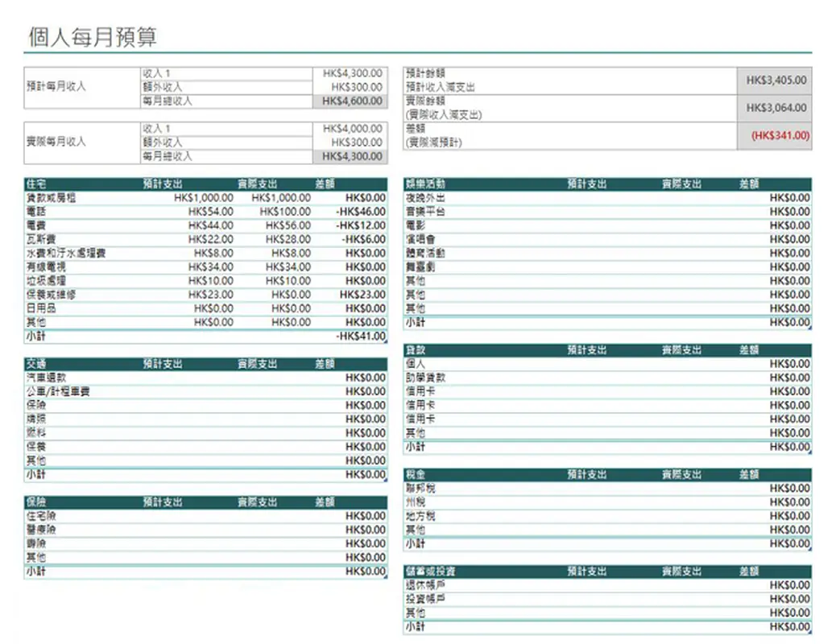Select the HK$4,600.00 total income cell

350,101
